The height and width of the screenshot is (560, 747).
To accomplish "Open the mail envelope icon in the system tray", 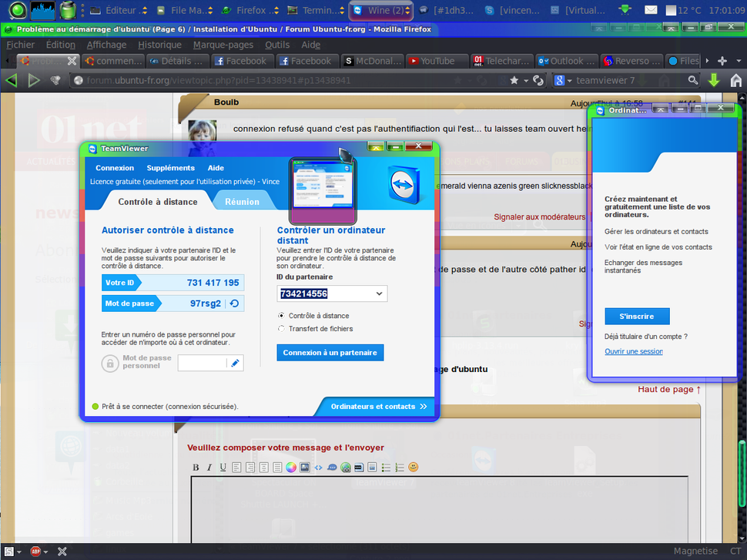I will click(651, 10).
